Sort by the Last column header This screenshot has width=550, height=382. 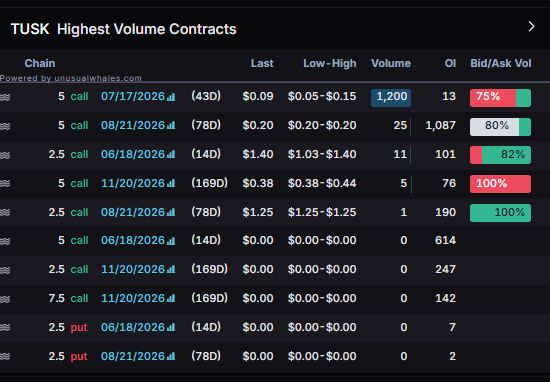[262, 63]
